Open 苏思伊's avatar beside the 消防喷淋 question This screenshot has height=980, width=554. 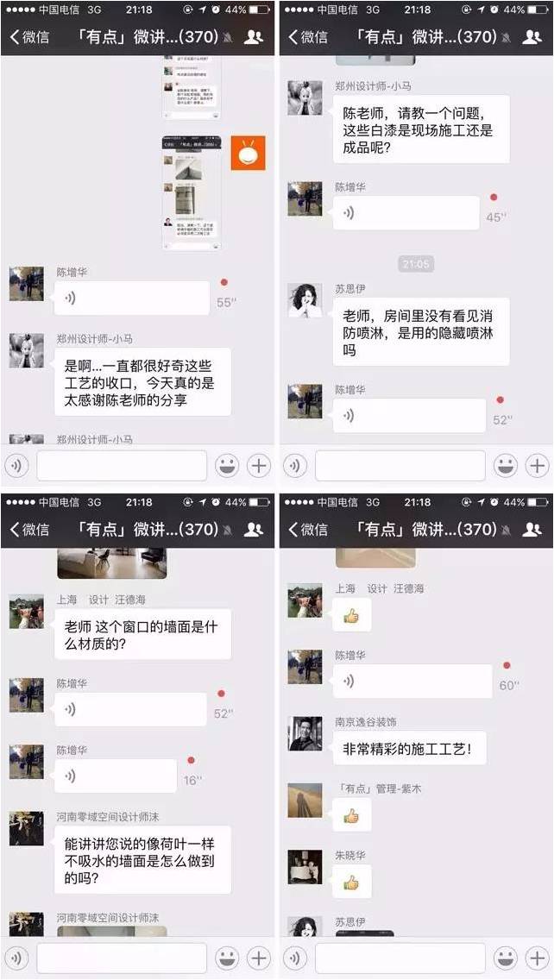point(305,300)
